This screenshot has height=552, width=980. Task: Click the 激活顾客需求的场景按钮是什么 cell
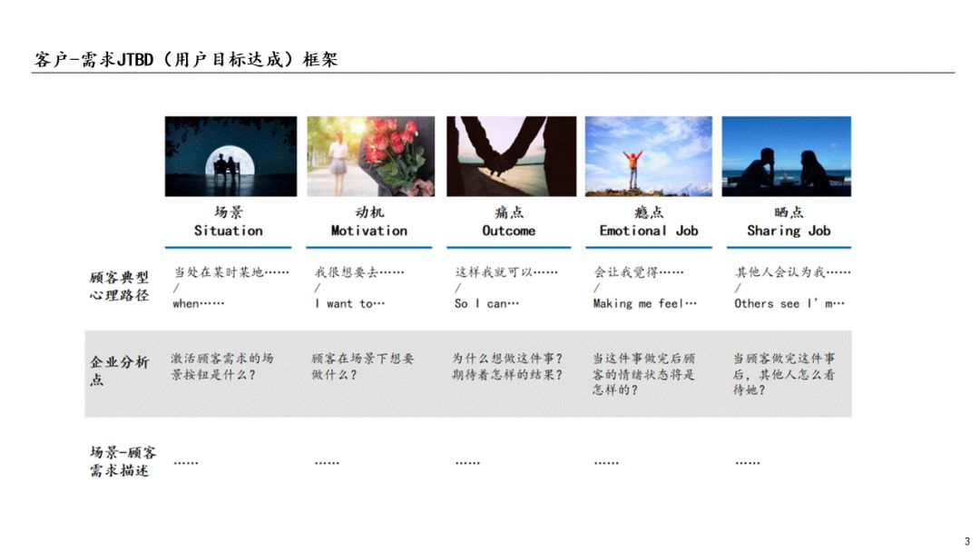(x=222, y=366)
